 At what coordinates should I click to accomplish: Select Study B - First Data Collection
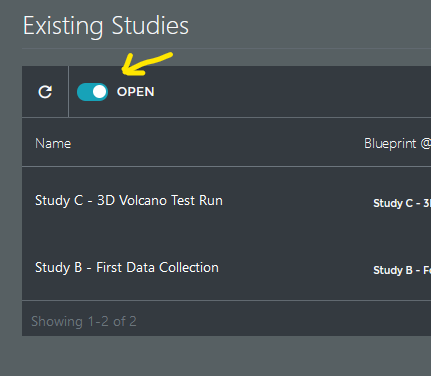coord(127,267)
